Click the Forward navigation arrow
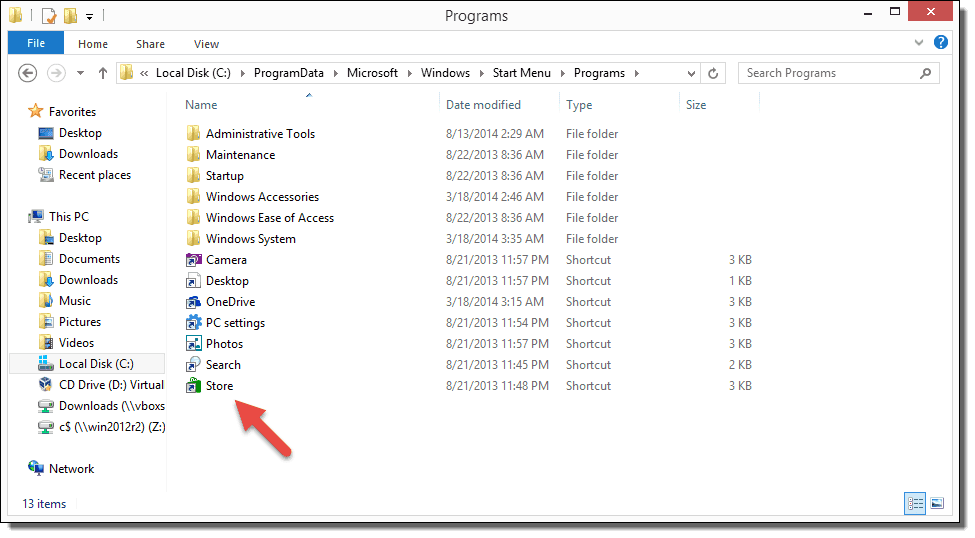 coord(56,73)
